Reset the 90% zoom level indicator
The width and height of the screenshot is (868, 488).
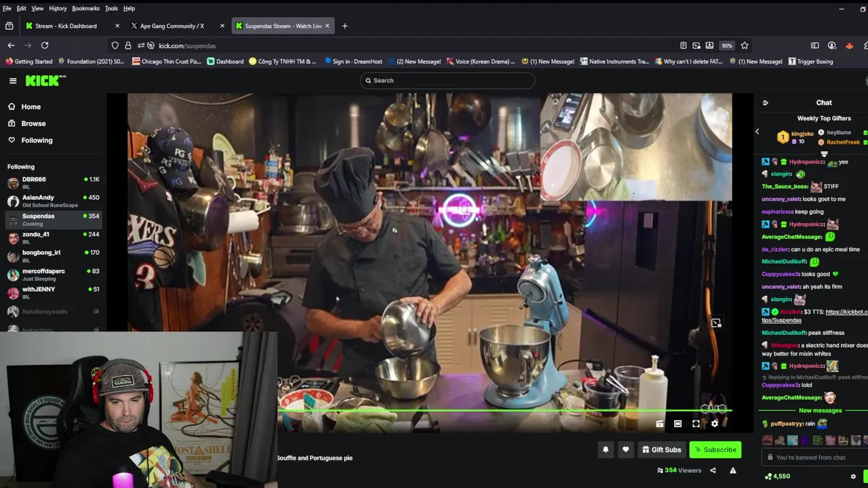tap(727, 45)
